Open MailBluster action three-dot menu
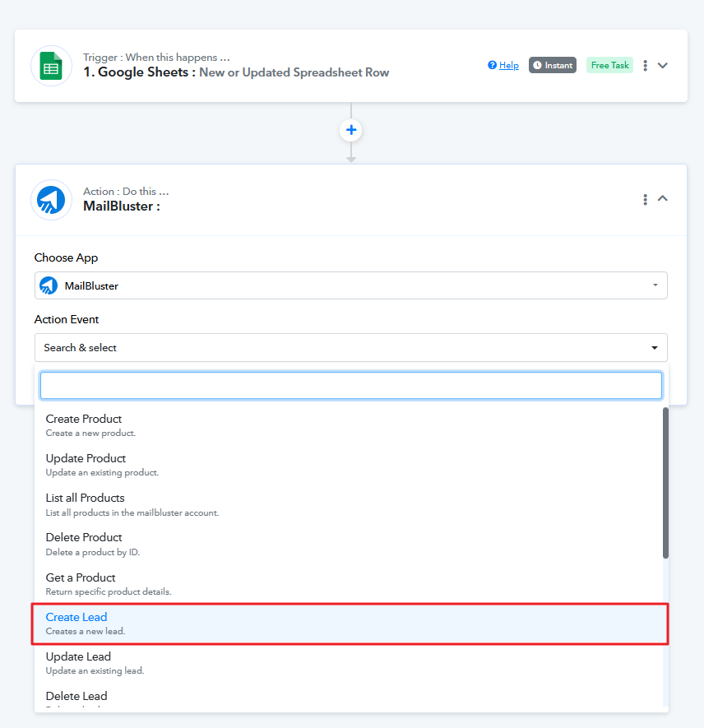 [646, 199]
